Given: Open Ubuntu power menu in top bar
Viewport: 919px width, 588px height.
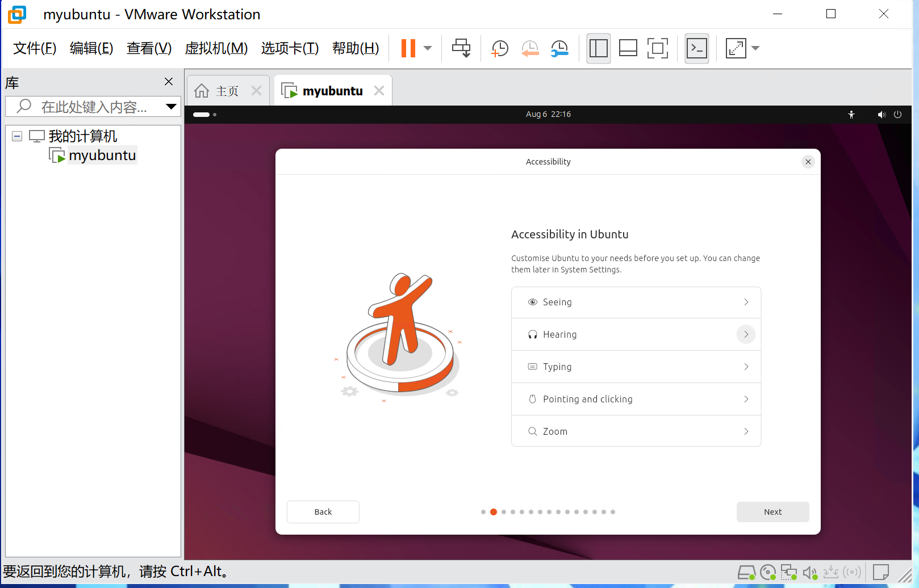Looking at the screenshot, I should pyautogui.click(x=898, y=115).
